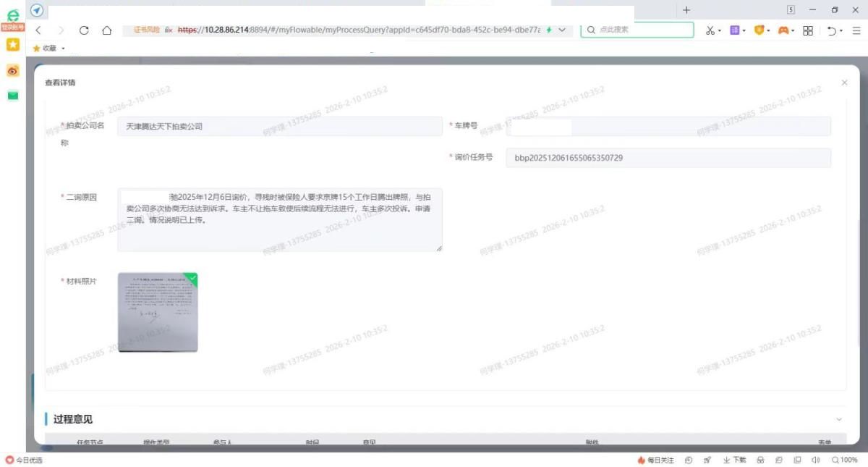Open a new browser tab with plus

(686, 10)
